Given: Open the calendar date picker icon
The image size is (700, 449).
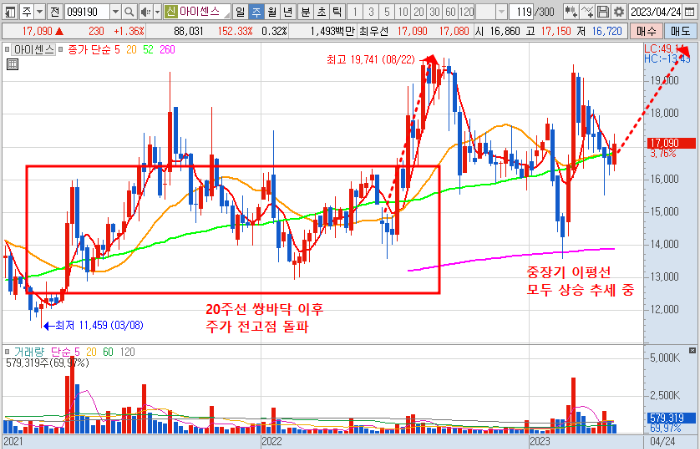Looking at the screenshot, I should (689, 12).
